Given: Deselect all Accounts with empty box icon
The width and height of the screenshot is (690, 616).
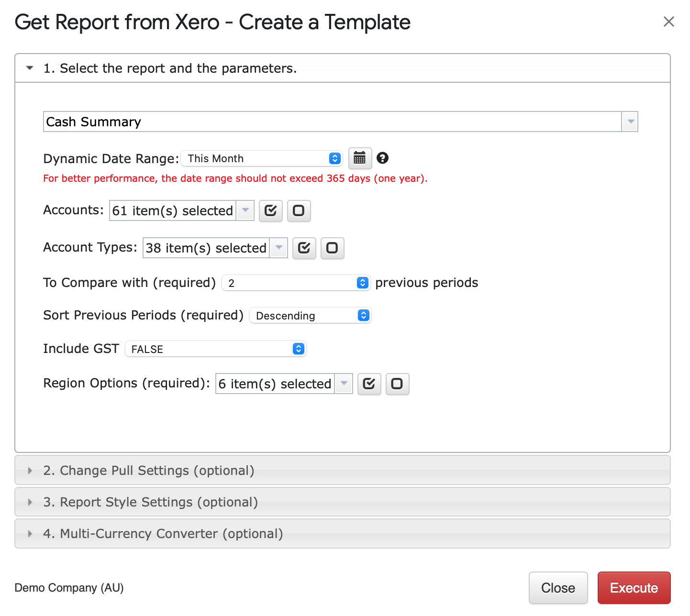Looking at the screenshot, I should [299, 211].
